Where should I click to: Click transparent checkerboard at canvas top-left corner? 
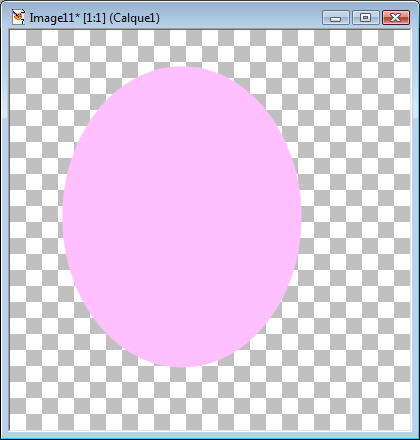17,38
